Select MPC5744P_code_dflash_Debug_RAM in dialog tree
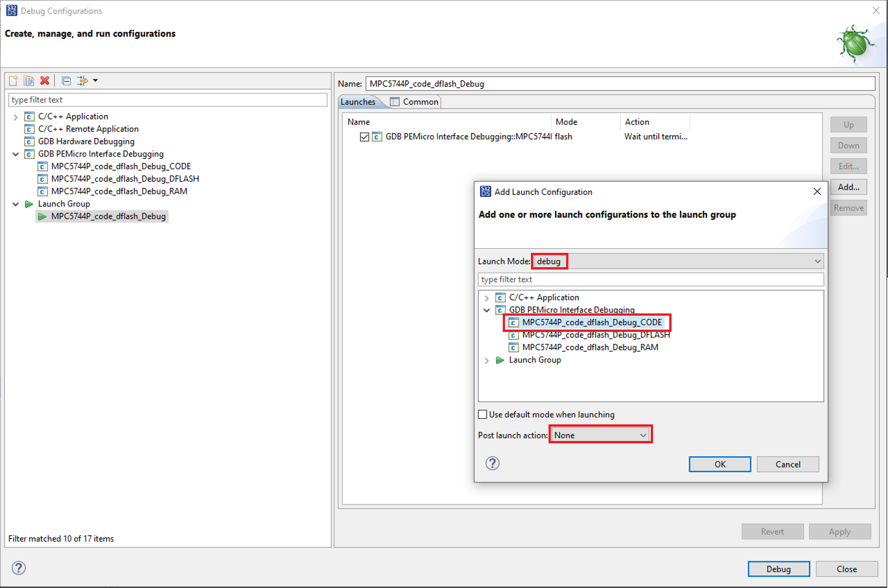888x588 pixels. pyautogui.click(x=590, y=347)
